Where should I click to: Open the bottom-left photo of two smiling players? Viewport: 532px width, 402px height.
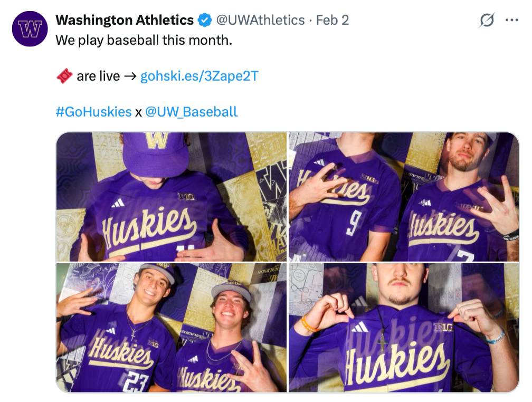click(171, 328)
